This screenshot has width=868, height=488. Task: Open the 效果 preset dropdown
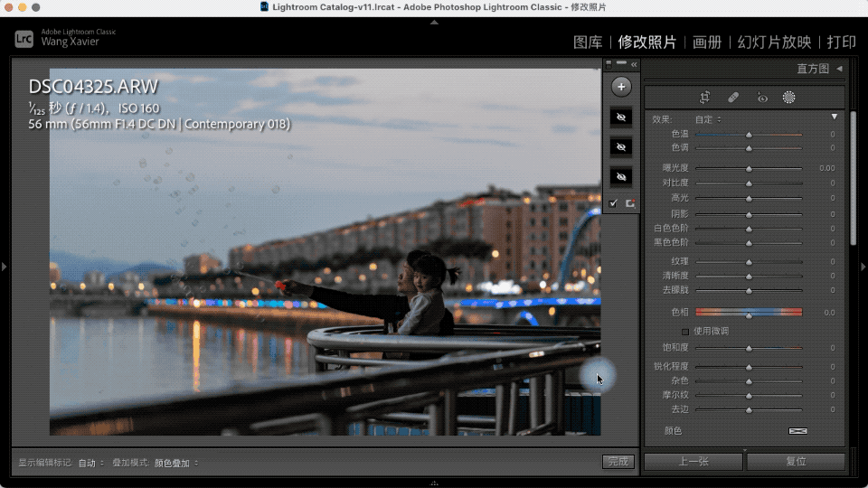coord(708,119)
